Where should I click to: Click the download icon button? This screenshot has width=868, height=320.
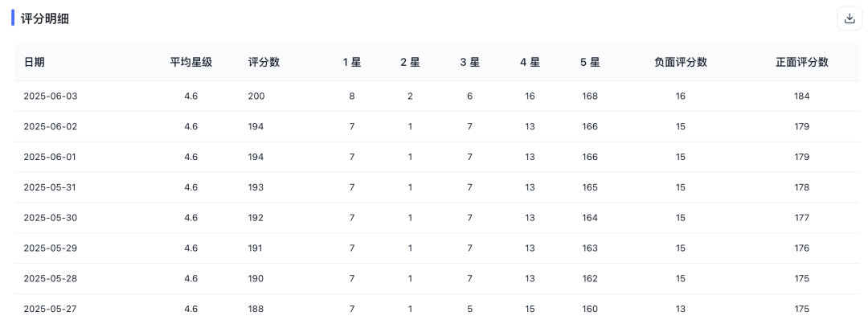coord(850,18)
